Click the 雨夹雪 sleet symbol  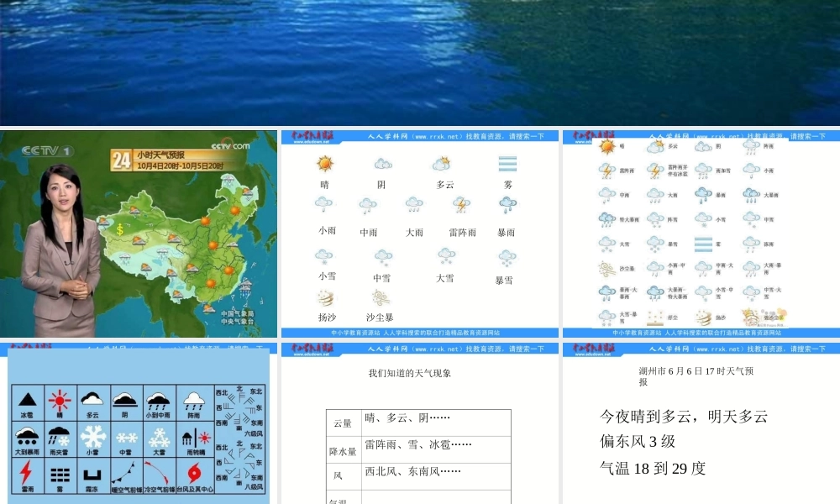59,437
